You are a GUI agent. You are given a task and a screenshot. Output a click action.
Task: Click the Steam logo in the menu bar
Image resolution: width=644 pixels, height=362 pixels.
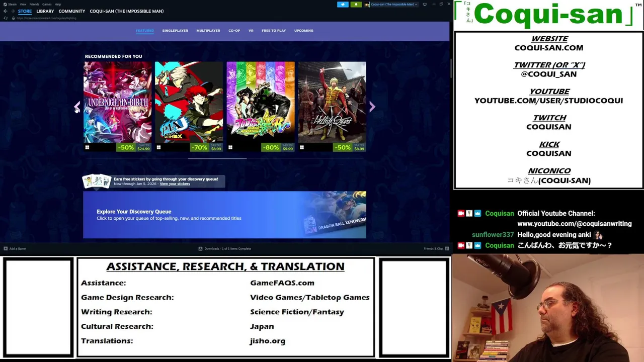point(5,5)
